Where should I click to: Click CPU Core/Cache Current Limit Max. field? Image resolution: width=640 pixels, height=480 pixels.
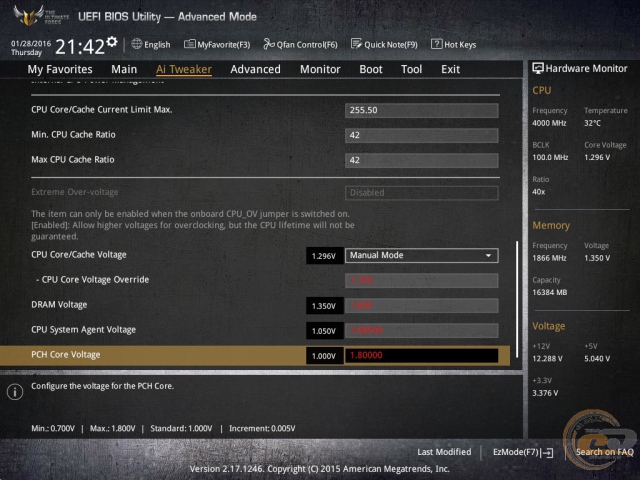coord(422,110)
